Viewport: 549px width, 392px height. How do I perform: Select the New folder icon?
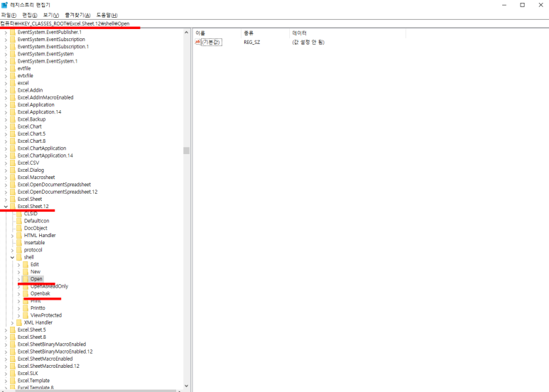click(26, 271)
